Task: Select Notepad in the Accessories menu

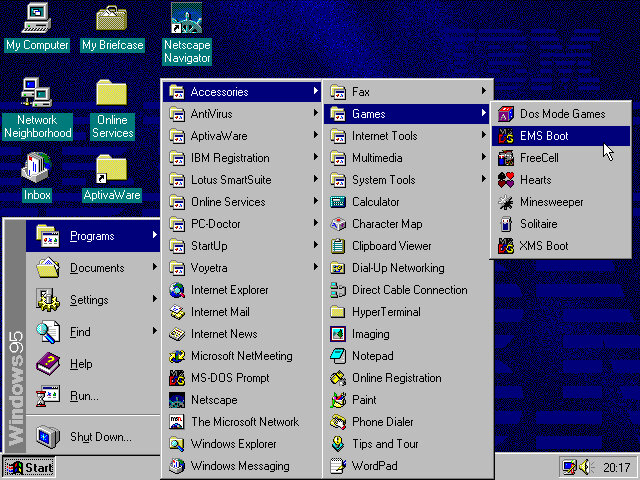Action: 372,356
